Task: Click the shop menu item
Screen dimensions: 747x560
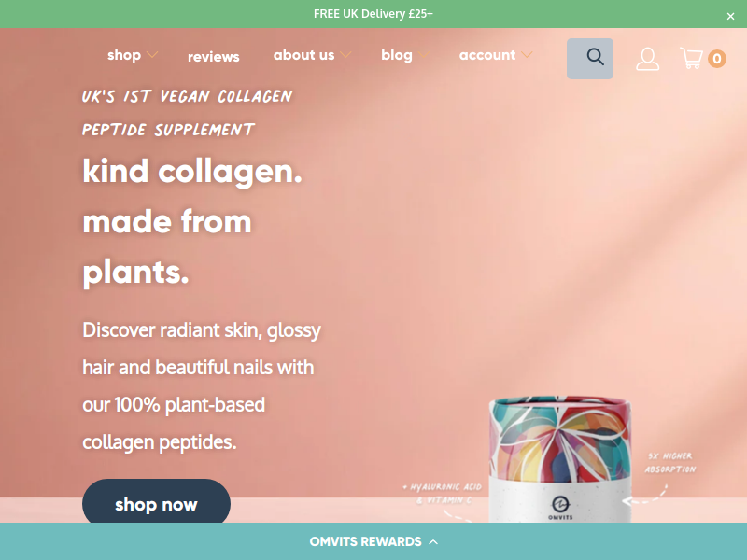Action: [x=124, y=55]
